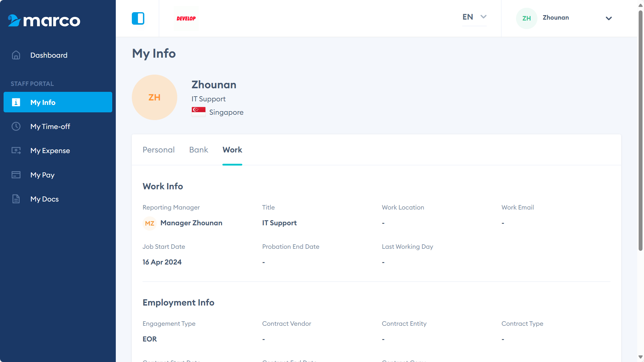Click the large ZH profile picture
This screenshot has width=644, height=362.
pos(154,97)
